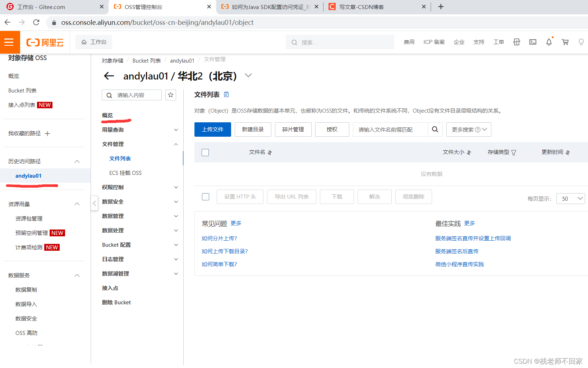The width and height of the screenshot is (588, 368).
Task: Expand 数据处理 menu
Action: [x=176, y=231]
